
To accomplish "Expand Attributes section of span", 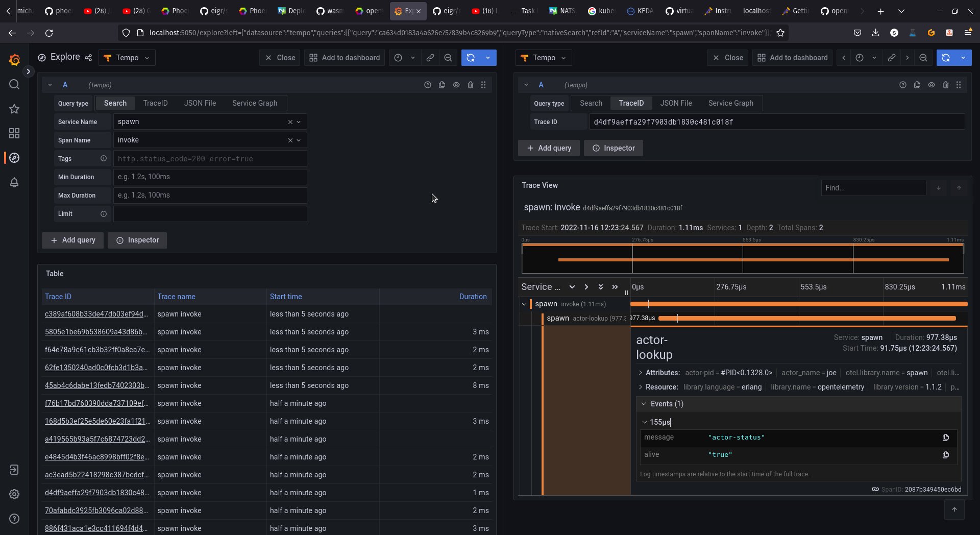I will 641,373.
